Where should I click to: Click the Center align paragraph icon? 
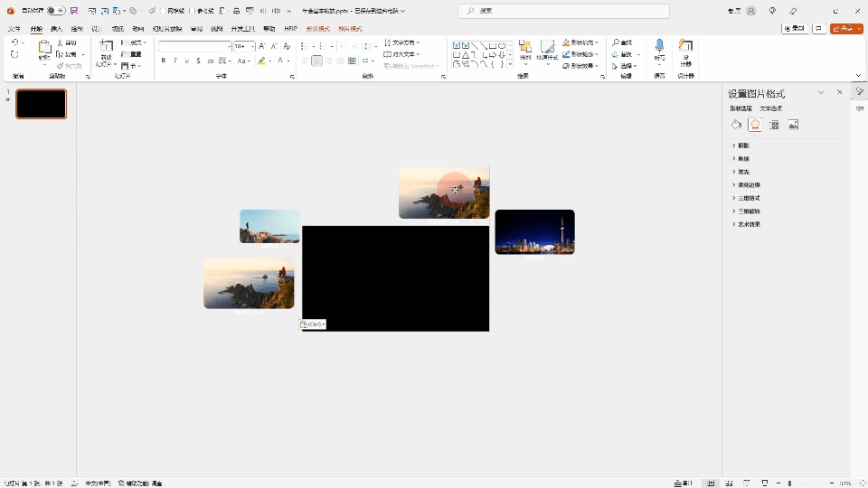[x=316, y=61]
